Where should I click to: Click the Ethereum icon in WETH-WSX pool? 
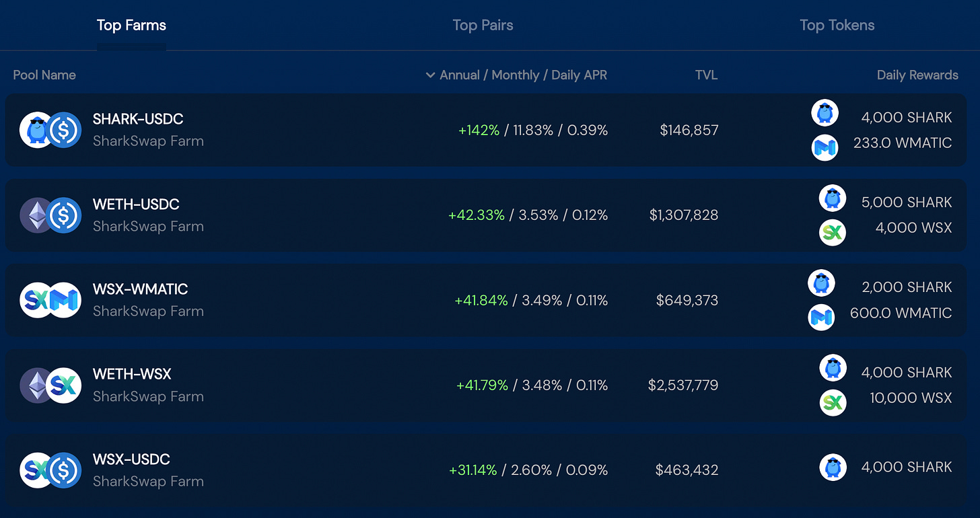36,385
